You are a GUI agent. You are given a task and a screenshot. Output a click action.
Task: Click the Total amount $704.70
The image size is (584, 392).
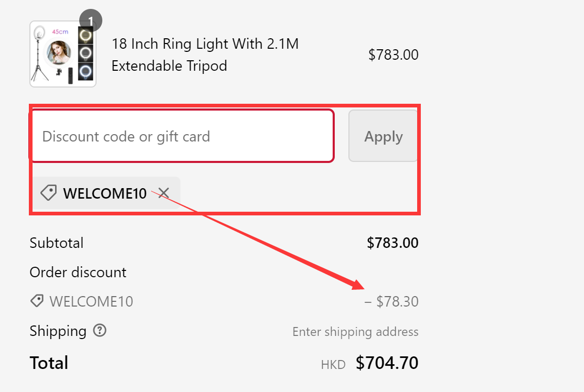coord(387,362)
